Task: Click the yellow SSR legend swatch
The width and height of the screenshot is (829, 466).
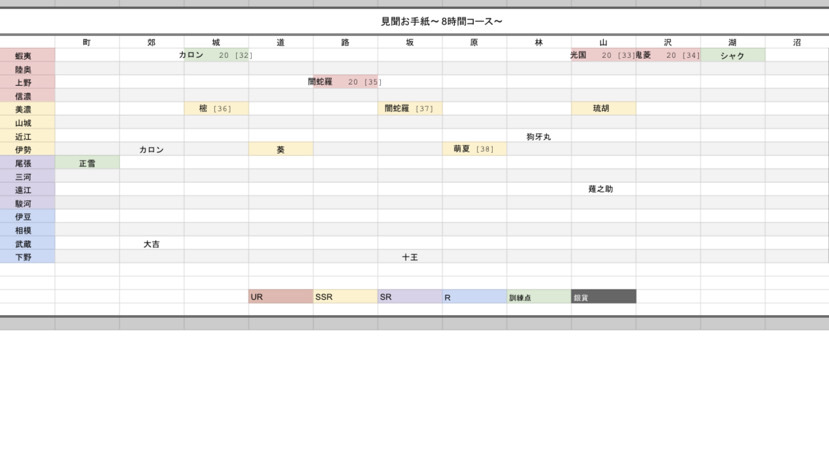Action: click(x=345, y=297)
